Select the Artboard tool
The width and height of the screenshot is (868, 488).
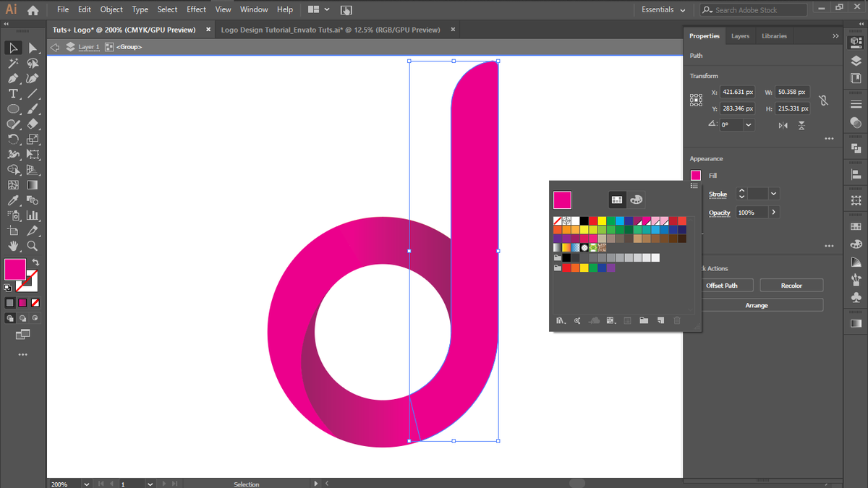[13, 231]
